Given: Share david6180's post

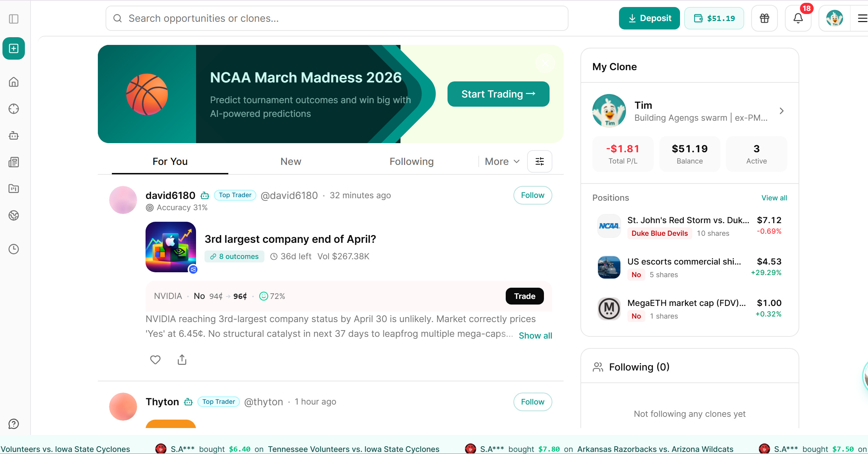Looking at the screenshot, I should 182,360.
